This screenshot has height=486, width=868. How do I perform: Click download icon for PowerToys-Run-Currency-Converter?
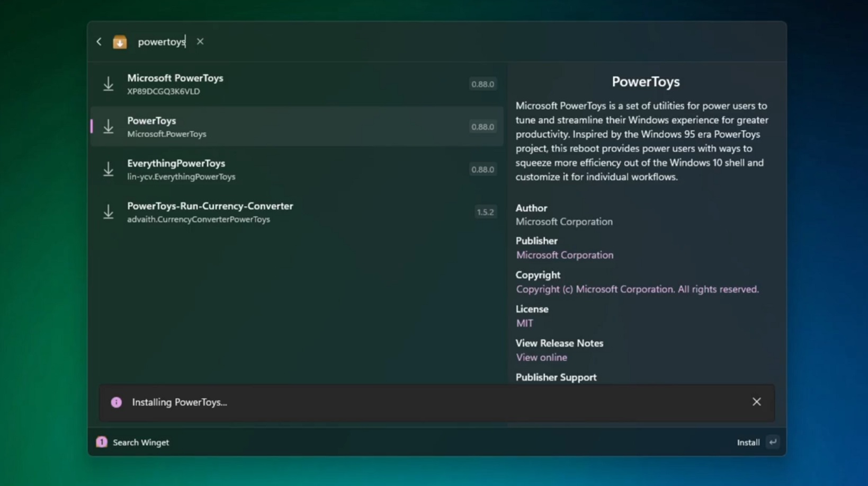(109, 212)
